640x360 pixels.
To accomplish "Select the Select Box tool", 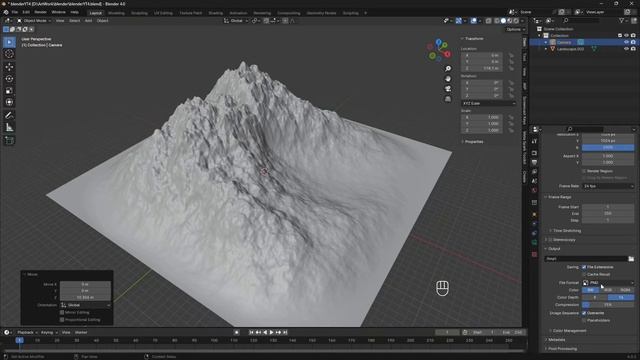I will coord(9,42).
